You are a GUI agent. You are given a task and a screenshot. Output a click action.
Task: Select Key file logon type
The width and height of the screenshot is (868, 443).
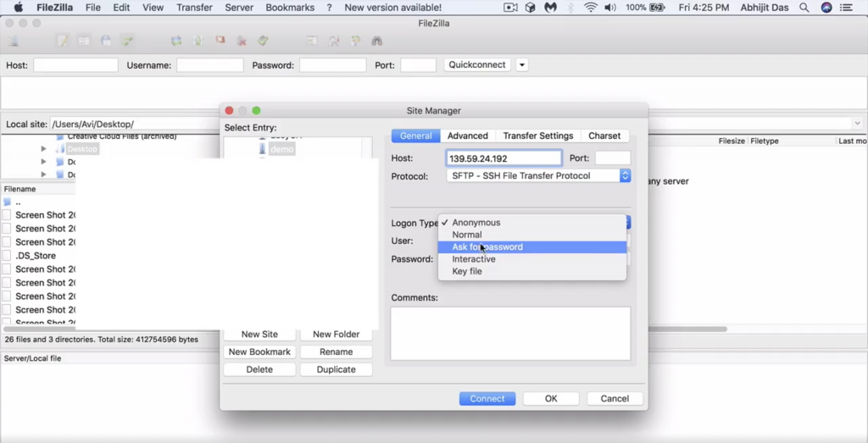532,271
